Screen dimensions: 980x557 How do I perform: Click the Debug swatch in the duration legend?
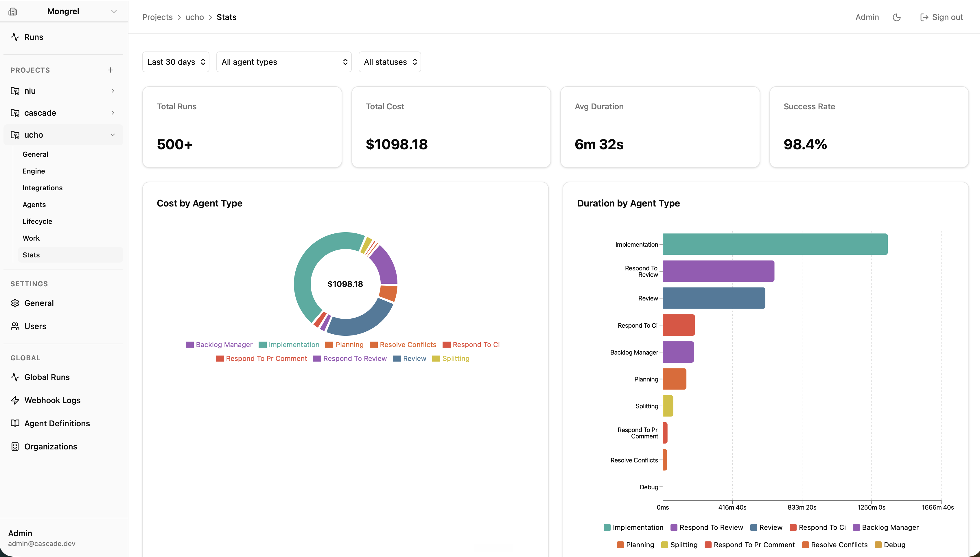pyautogui.click(x=878, y=545)
